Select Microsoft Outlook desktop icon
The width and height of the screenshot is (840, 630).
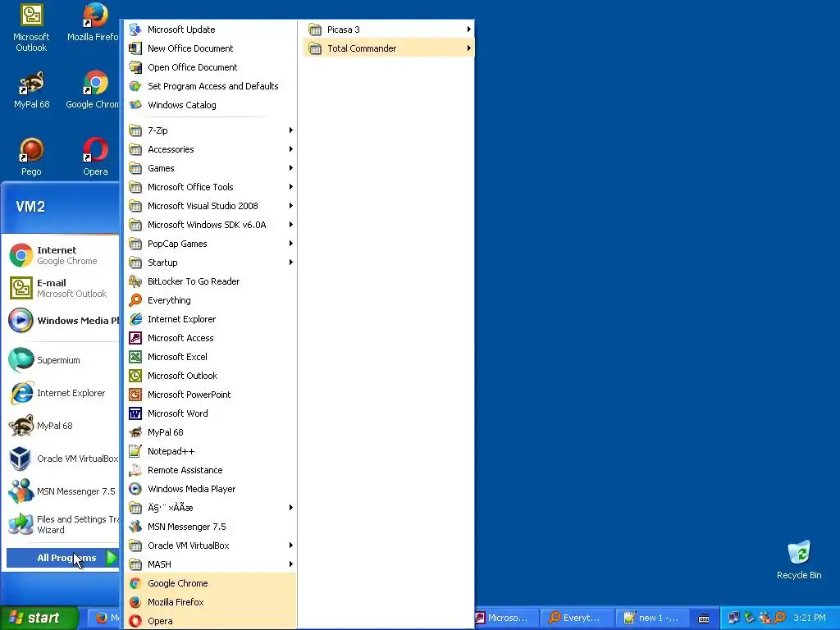tap(31, 27)
